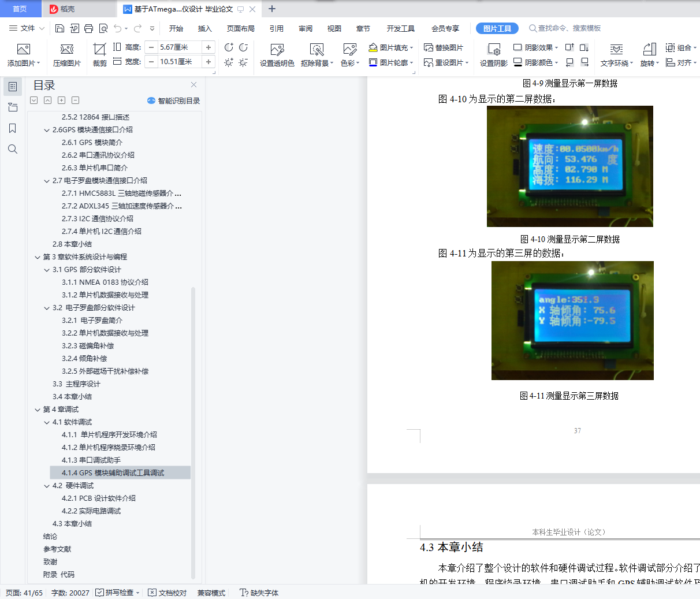Open the 插入 ribbon tab
The image size is (700, 599).
pos(205,28)
